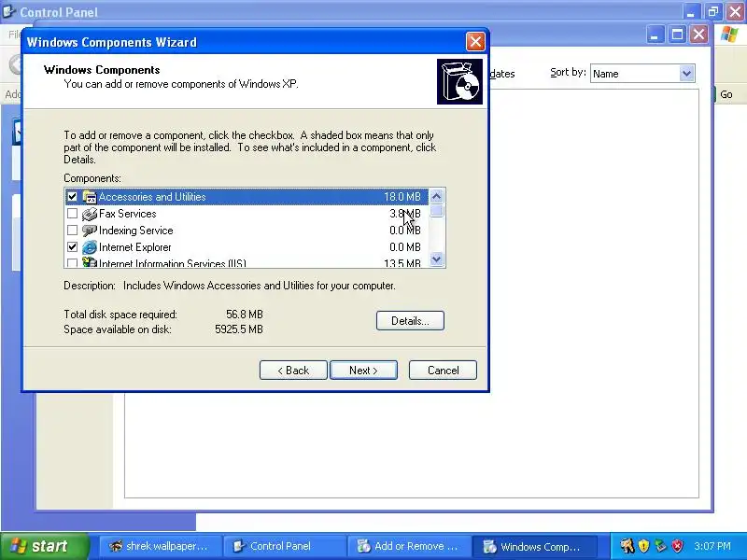Viewport: 747px width, 560px height.
Task: Click the 13.5 MB size value for IIS
Action: point(402,263)
